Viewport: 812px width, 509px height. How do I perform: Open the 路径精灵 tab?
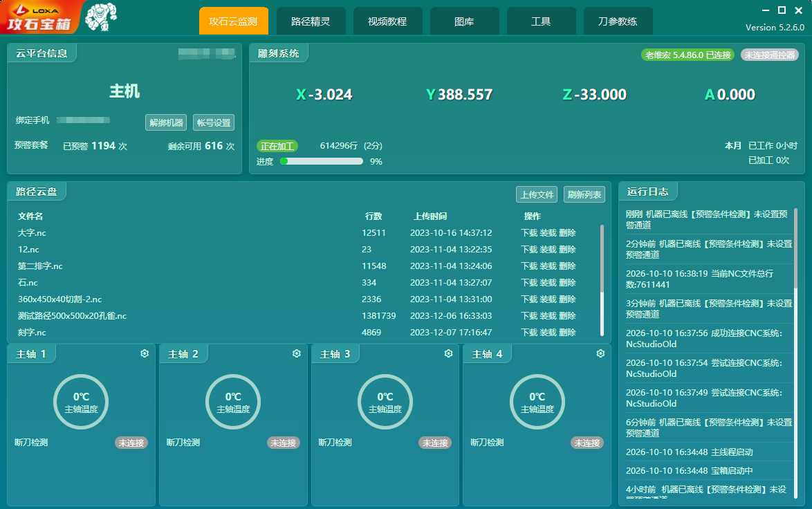tap(311, 21)
